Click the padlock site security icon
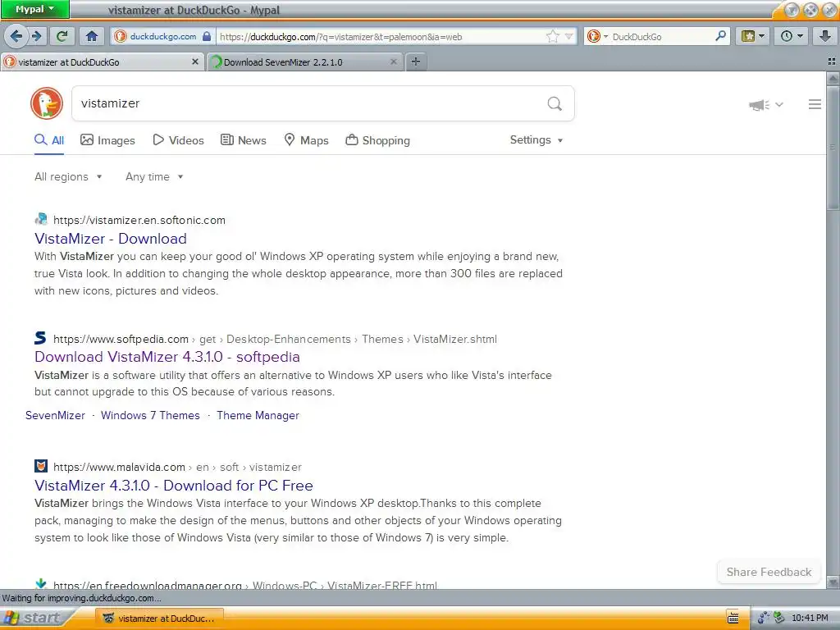840x630 pixels. tap(207, 36)
